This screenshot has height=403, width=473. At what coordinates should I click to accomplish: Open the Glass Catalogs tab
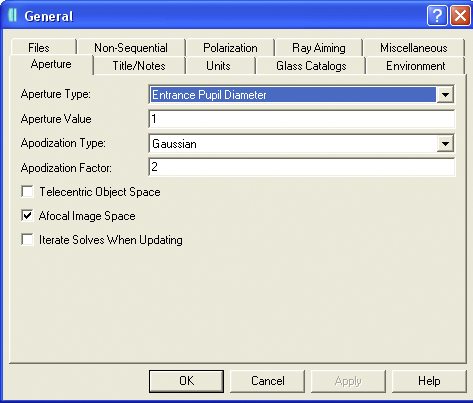(x=311, y=66)
